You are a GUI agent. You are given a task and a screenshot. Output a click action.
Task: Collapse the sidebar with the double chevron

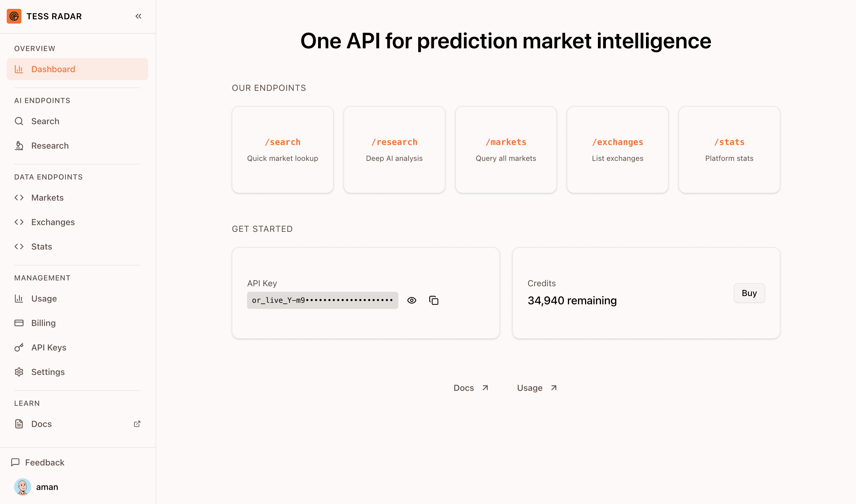click(x=138, y=16)
